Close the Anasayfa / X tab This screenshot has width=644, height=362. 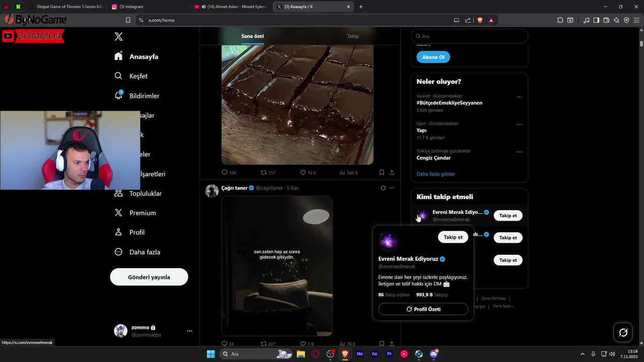coord(349,7)
